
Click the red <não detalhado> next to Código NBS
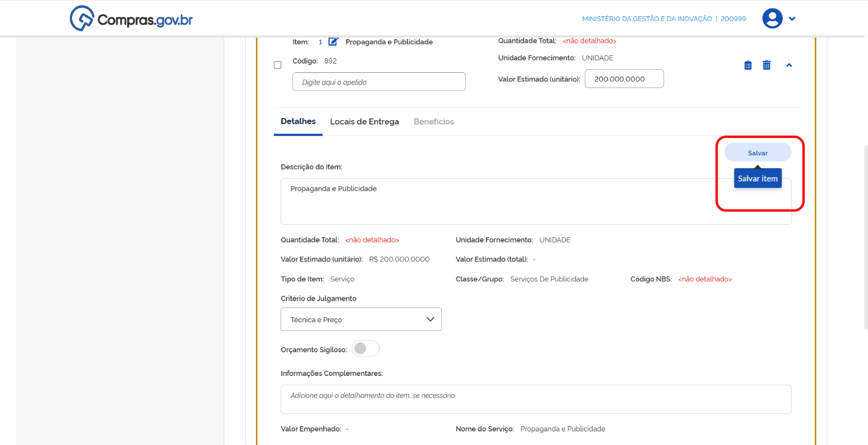point(705,279)
